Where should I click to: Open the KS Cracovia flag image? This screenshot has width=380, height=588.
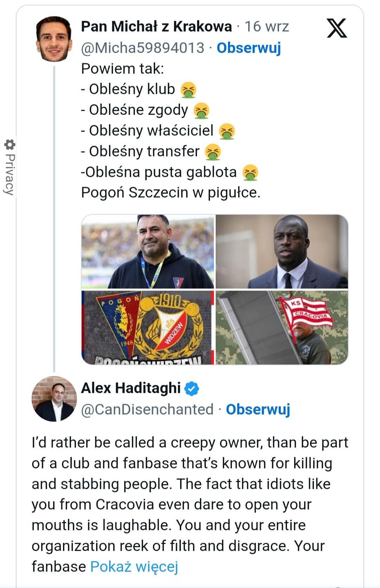tap(281, 327)
